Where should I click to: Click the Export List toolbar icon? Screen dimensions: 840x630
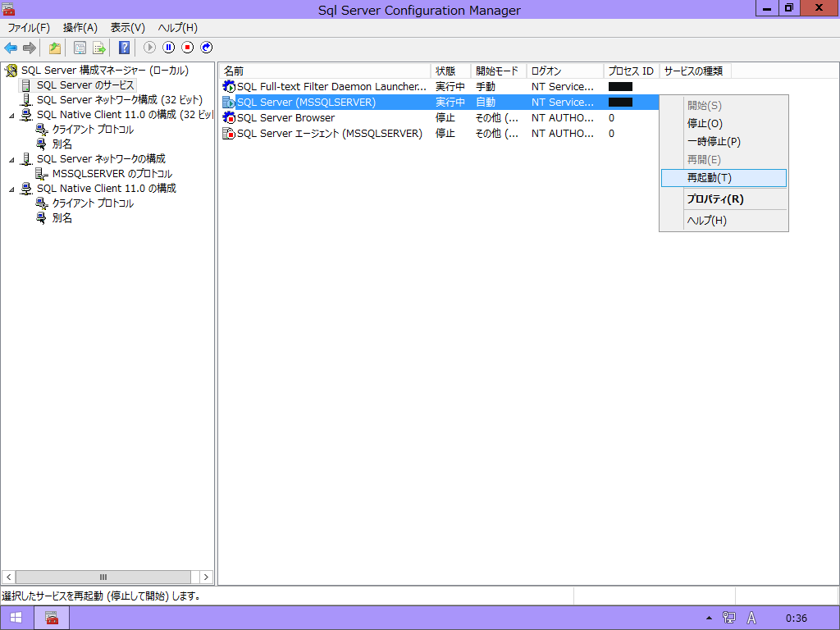[x=99, y=48]
